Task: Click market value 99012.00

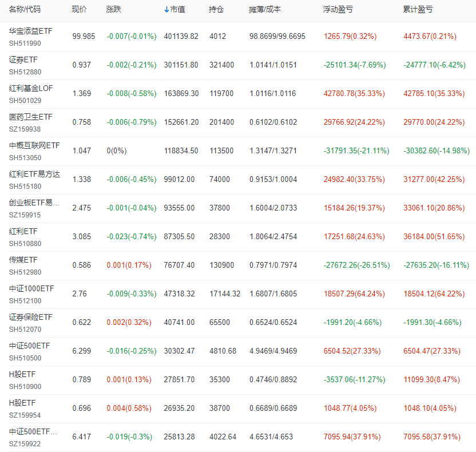Action: 179,180
